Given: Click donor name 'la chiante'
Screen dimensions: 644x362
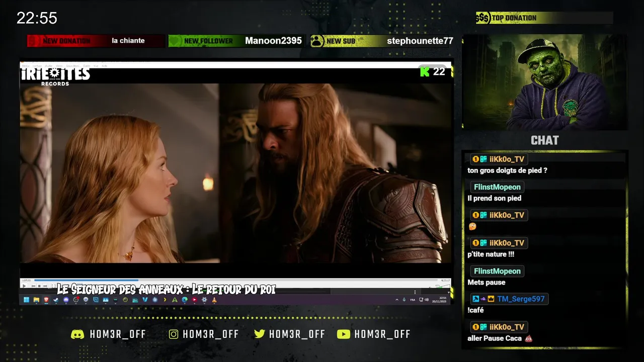Looking at the screenshot, I should tap(128, 41).
